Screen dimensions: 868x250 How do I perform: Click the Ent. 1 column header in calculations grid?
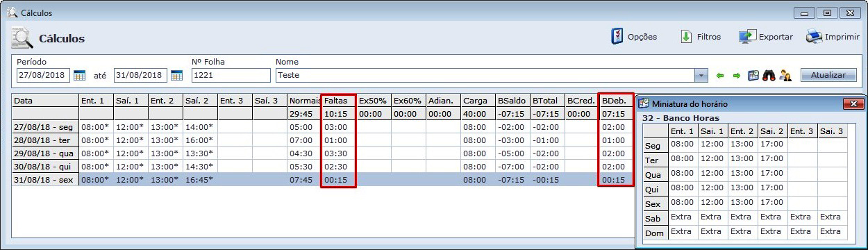coord(96,101)
